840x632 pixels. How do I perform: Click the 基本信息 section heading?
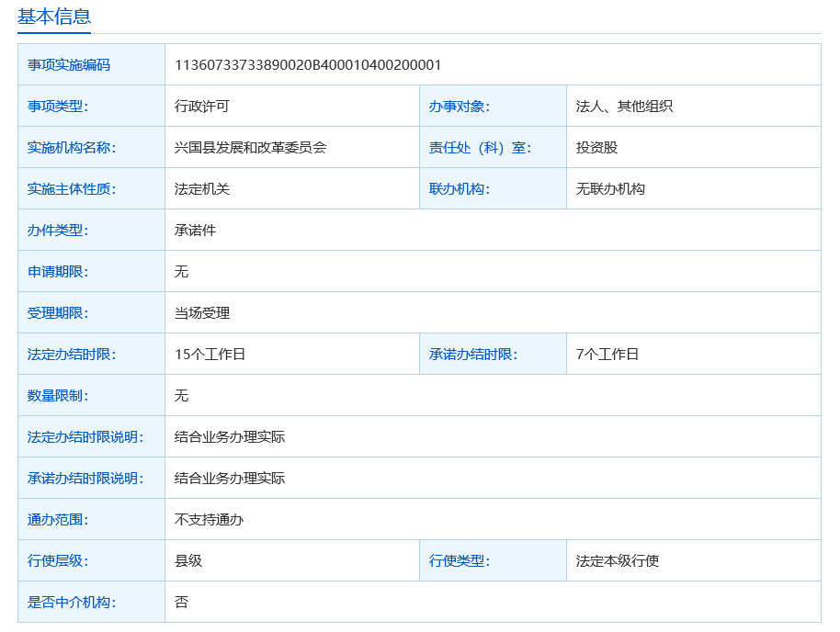(x=54, y=17)
